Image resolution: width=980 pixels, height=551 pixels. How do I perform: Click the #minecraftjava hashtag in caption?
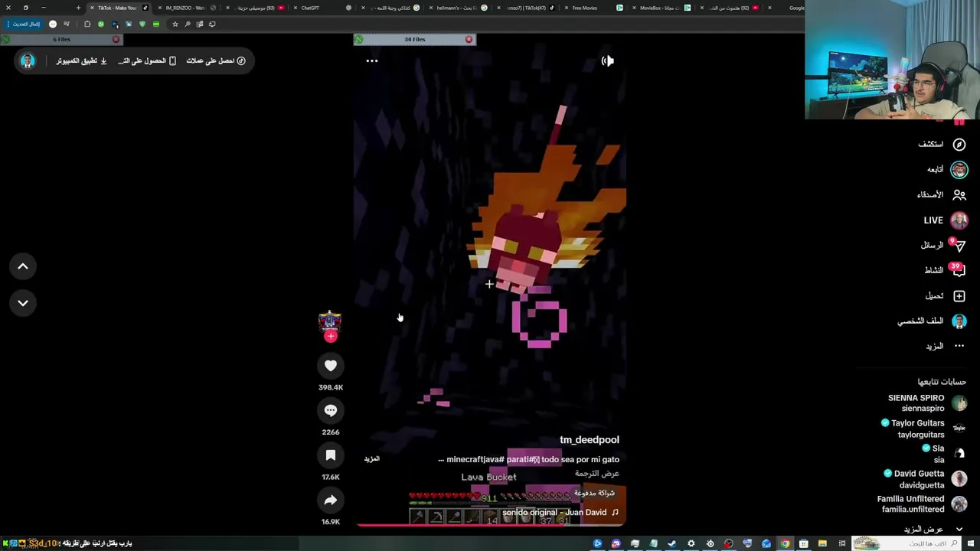click(475, 459)
